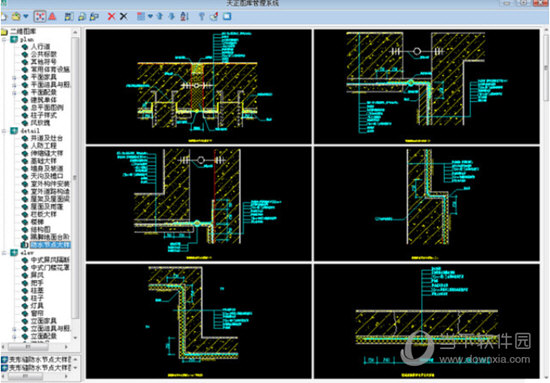
Task: Collapse the detail category expander
Action: 5,131
